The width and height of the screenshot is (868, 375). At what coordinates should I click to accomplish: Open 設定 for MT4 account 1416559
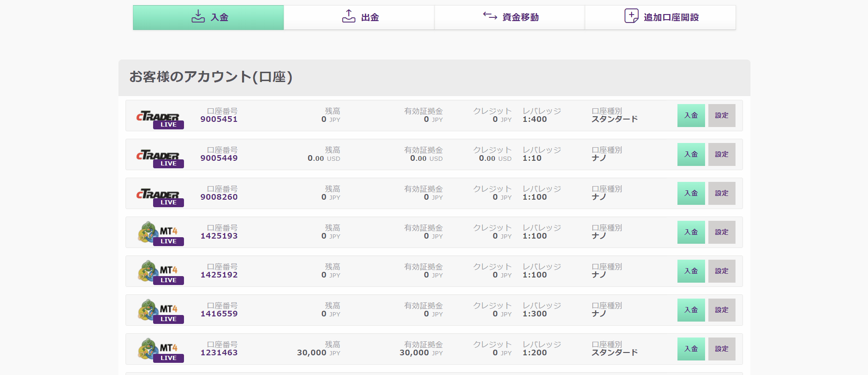[x=721, y=310]
